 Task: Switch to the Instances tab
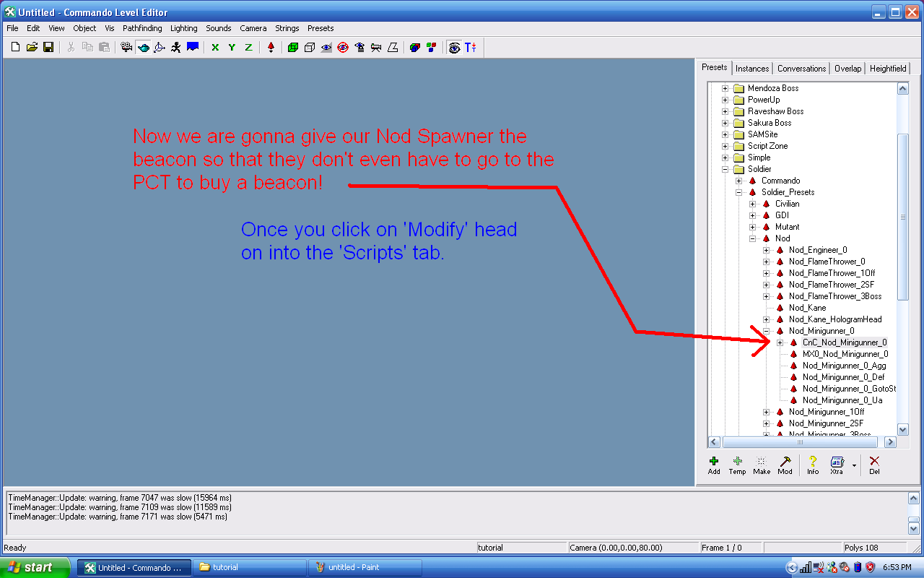tap(752, 69)
